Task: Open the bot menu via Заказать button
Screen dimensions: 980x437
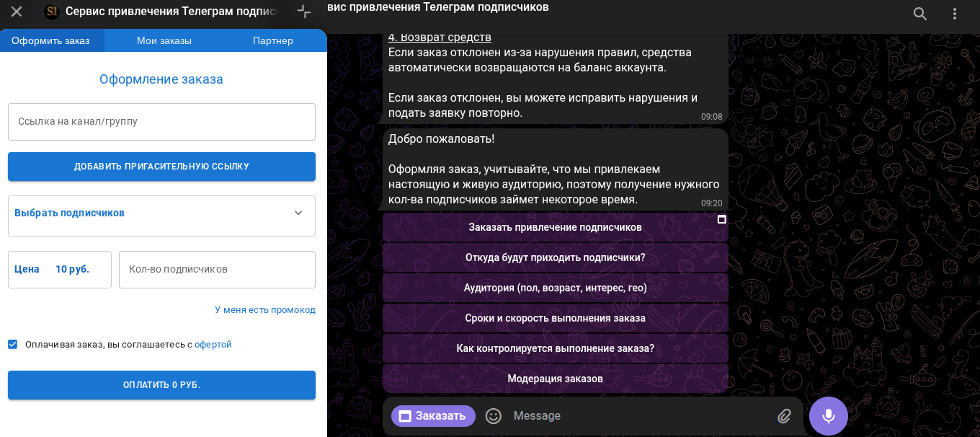Action: click(432, 416)
